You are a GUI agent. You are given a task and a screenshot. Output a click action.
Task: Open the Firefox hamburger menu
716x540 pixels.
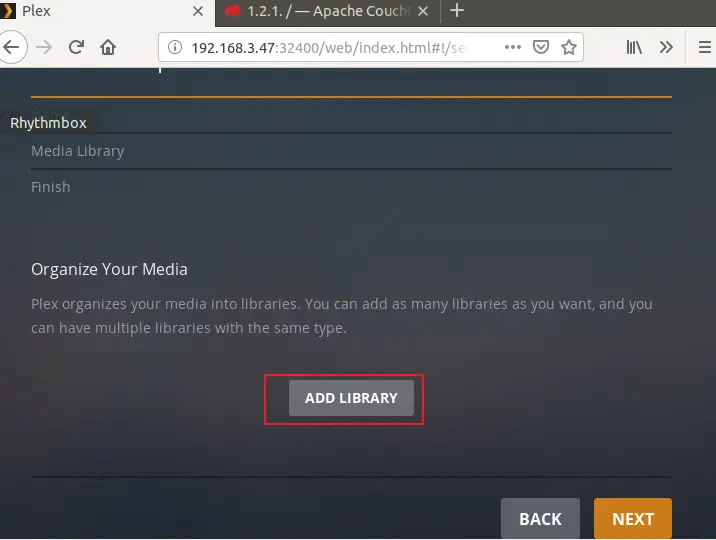point(705,47)
